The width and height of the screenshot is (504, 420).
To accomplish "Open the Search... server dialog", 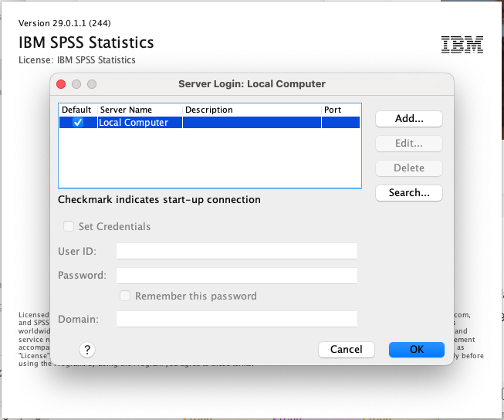I will [x=409, y=193].
